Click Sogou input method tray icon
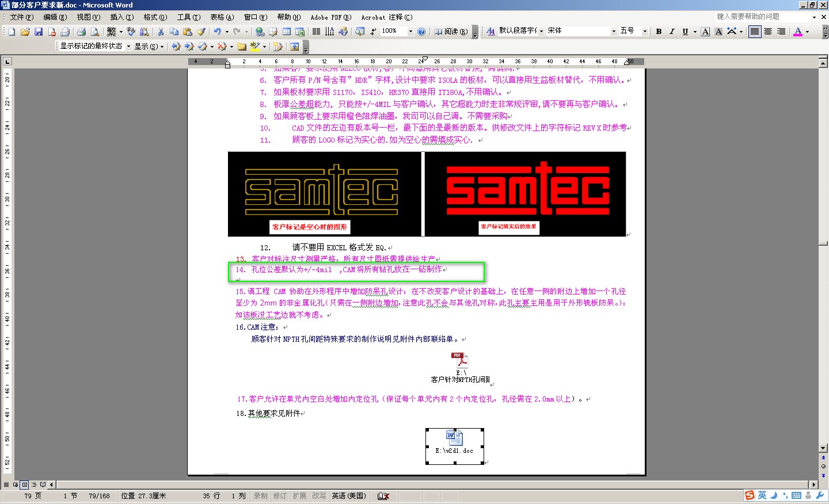This screenshot has height=504, width=829. 750,495
